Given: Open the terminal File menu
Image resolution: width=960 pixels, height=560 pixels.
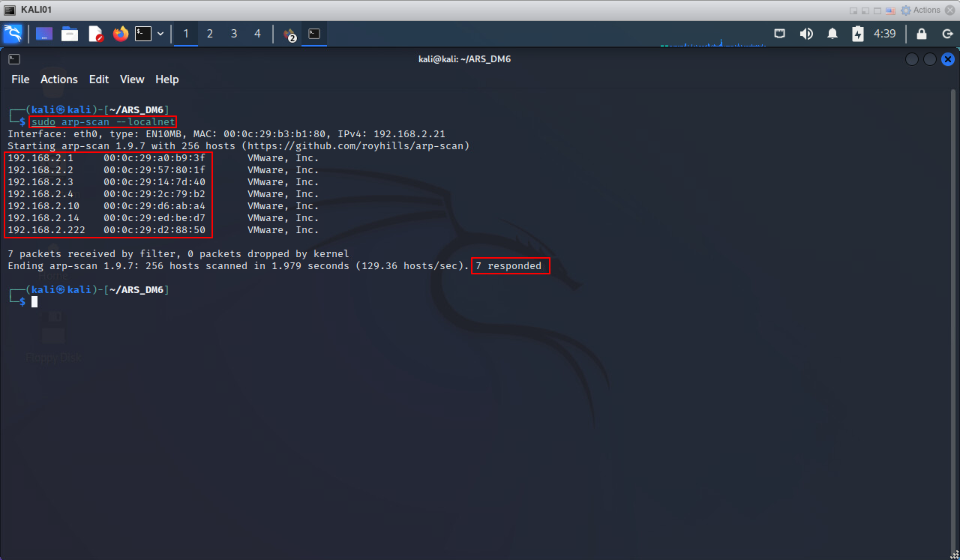Looking at the screenshot, I should (x=20, y=79).
